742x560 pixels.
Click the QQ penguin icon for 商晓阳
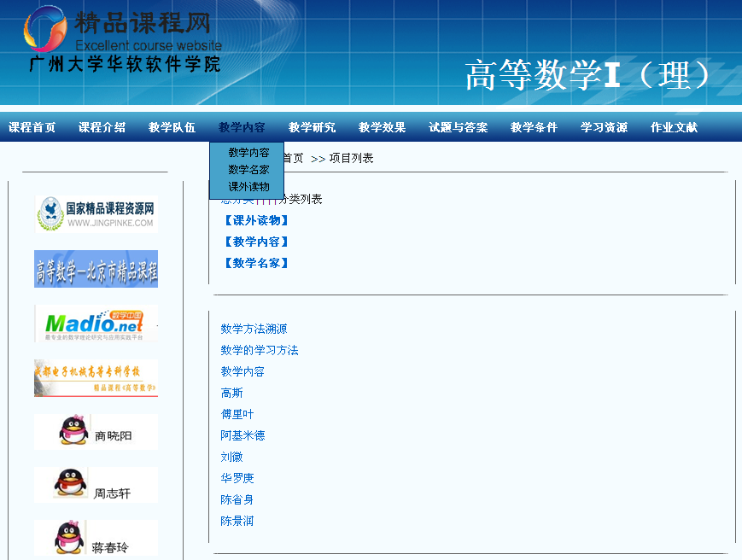74,431
